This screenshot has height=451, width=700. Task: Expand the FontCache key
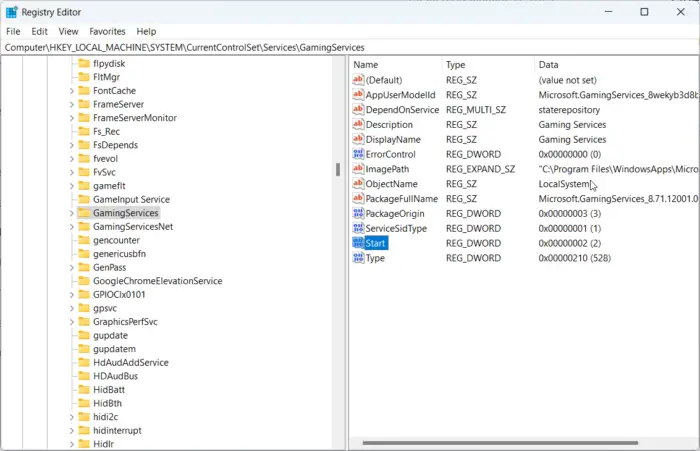click(72, 91)
